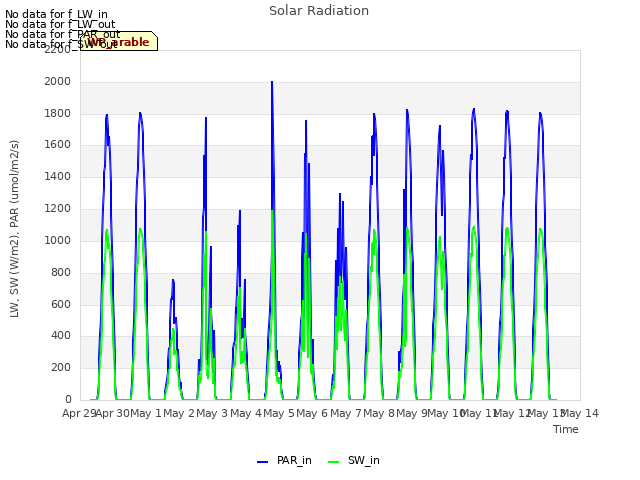640x480 pixels.
Task: Click the green SW_in legend swatch
Action: coord(333,462)
